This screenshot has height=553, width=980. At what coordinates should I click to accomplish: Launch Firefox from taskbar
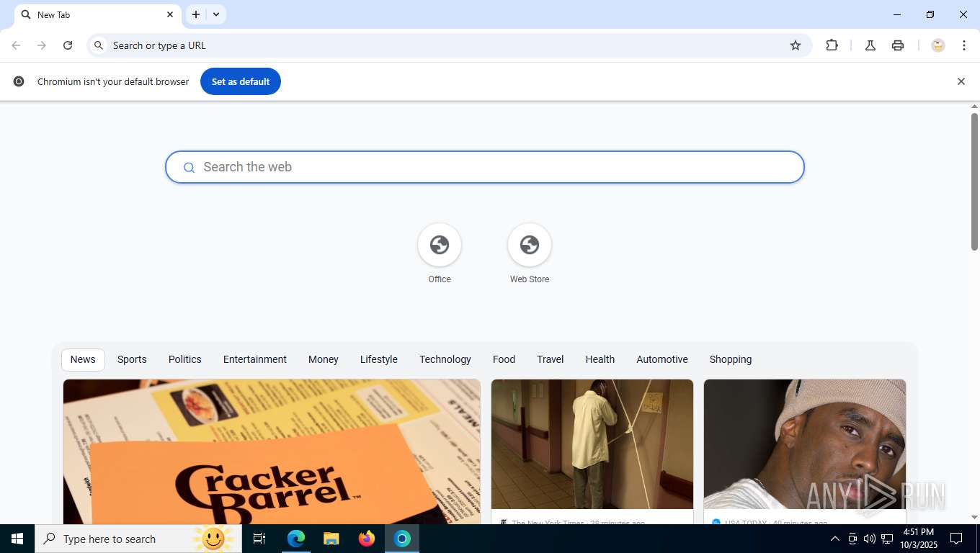[x=367, y=539]
